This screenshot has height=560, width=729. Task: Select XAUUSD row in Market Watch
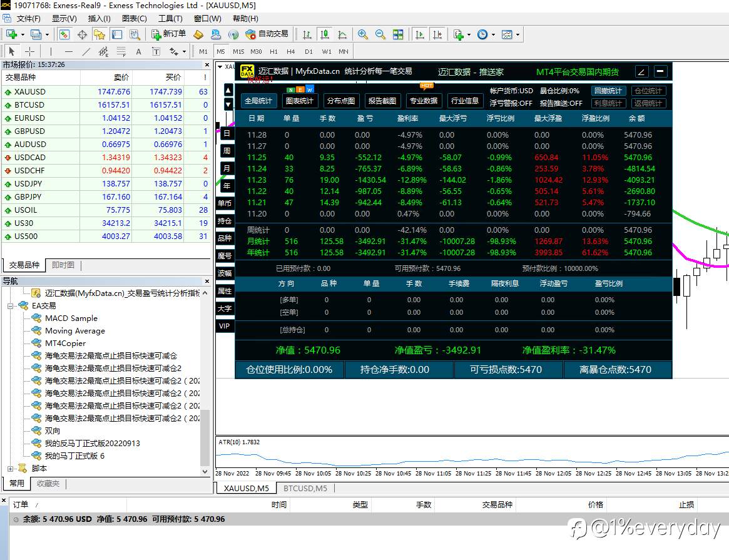pos(106,91)
